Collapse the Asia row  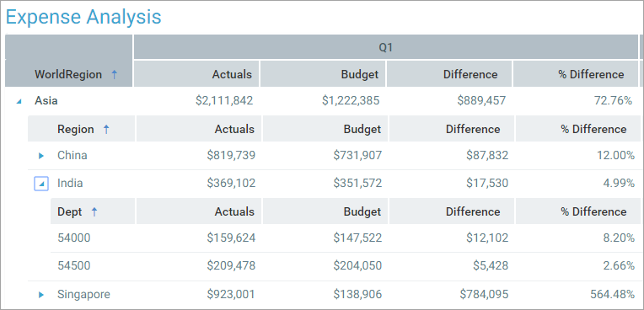click(19, 101)
